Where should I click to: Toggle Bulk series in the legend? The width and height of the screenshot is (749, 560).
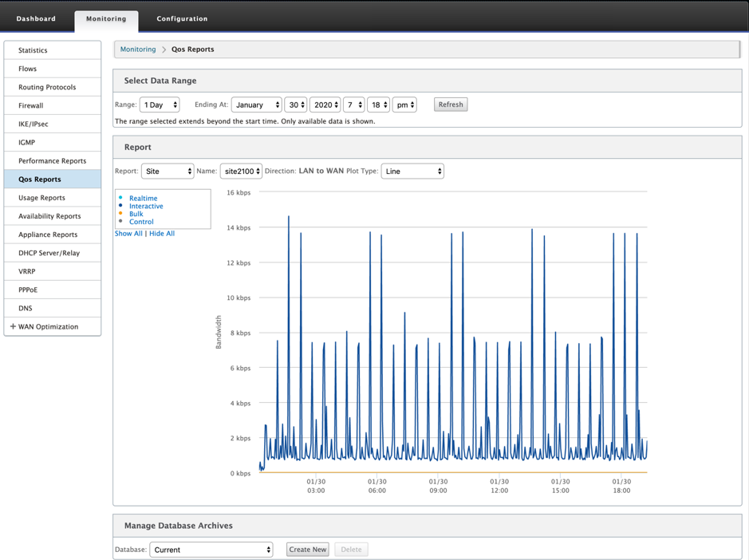136,214
